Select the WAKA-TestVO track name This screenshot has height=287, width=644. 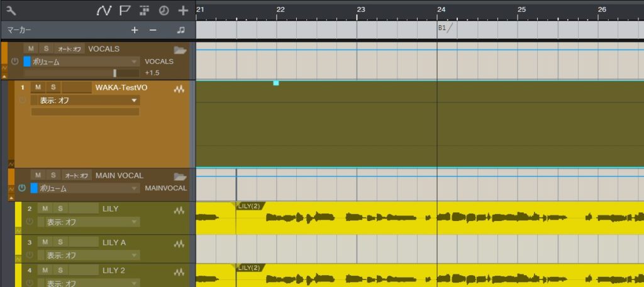click(121, 87)
